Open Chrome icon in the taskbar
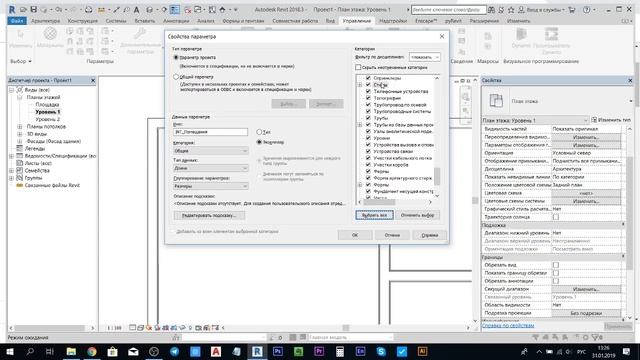The height and width of the screenshot is (360, 640). tap(91, 351)
